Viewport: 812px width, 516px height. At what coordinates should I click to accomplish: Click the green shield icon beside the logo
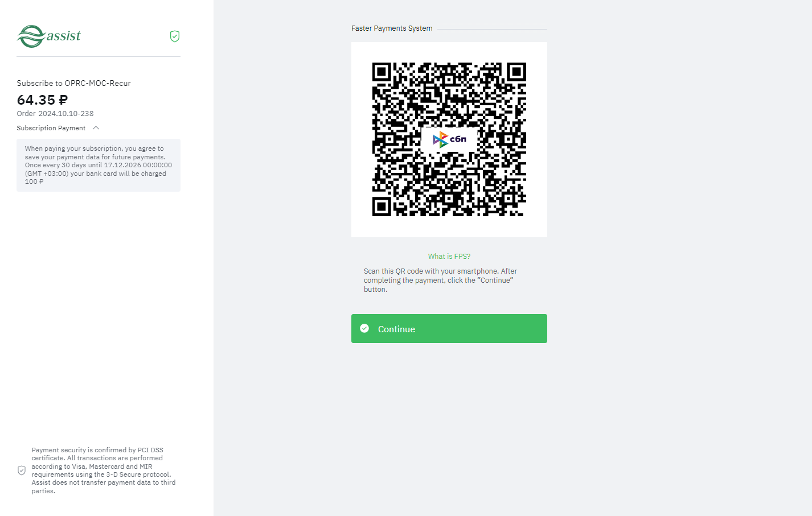click(x=175, y=36)
